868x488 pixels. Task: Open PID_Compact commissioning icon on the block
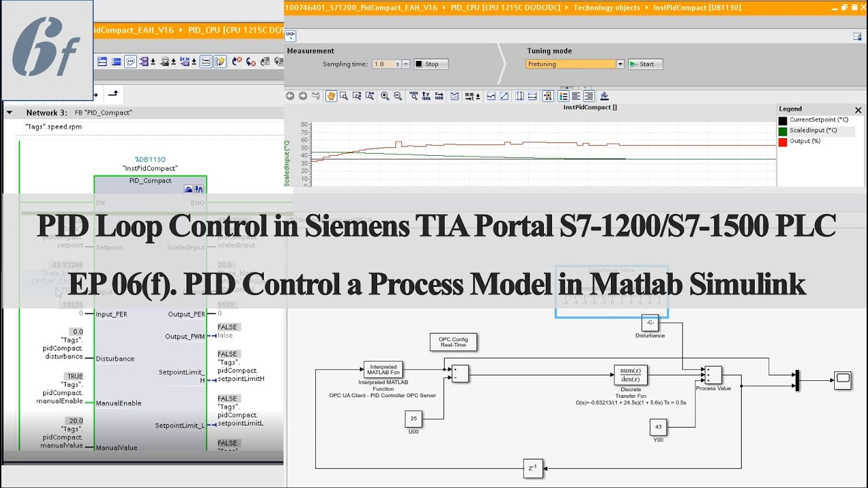(x=199, y=189)
